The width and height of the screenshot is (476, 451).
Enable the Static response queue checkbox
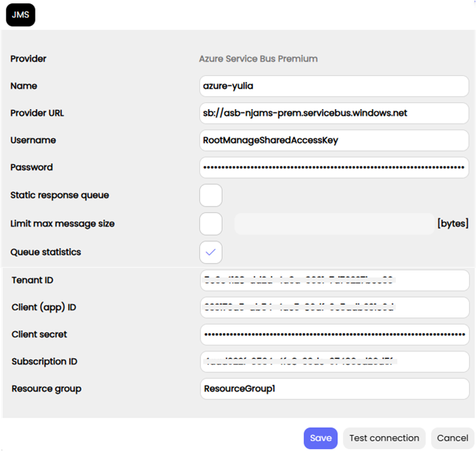point(211,195)
